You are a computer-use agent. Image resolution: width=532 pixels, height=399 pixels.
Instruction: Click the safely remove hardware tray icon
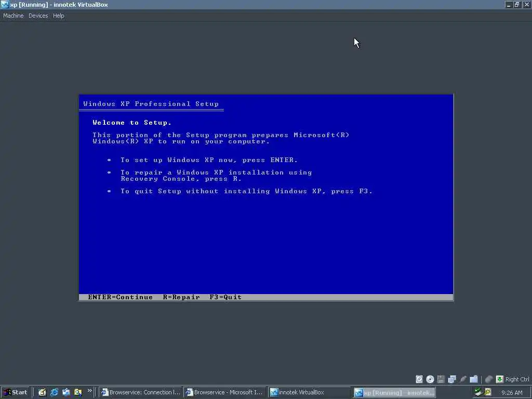pos(478,392)
